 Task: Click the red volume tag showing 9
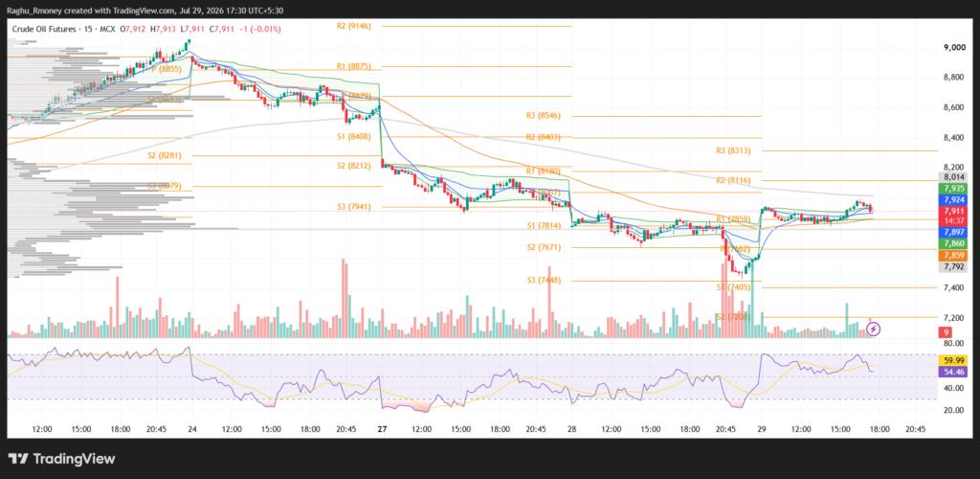pyautogui.click(x=947, y=332)
